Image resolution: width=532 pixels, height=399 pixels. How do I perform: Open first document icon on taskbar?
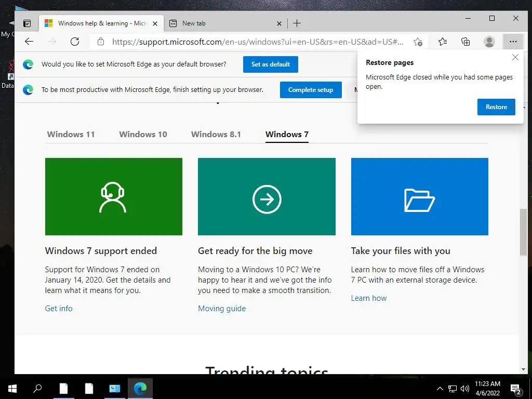click(63, 389)
